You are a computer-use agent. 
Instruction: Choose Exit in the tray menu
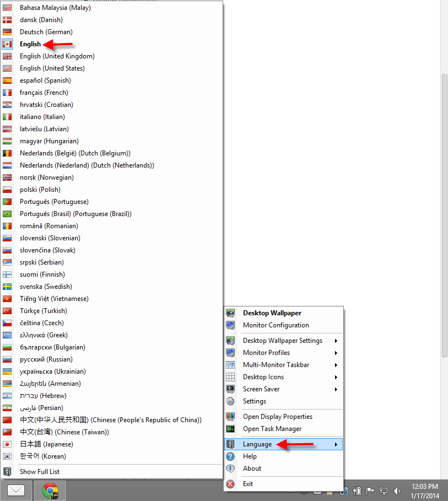(248, 484)
